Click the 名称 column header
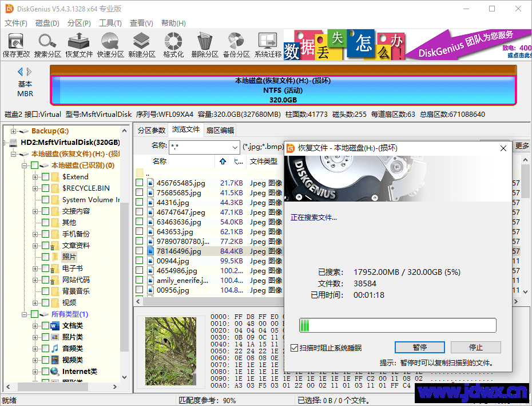Viewport: 532px width, 406px height. 160,161
